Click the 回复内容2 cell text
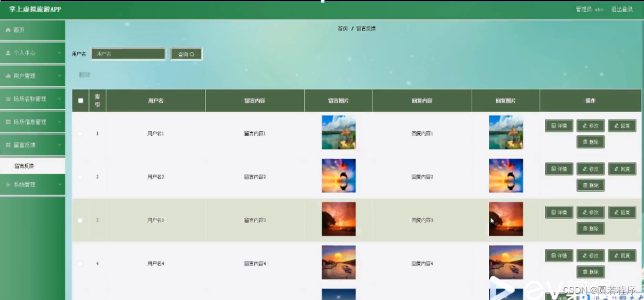The image size is (644, 300). pos(422,177)
